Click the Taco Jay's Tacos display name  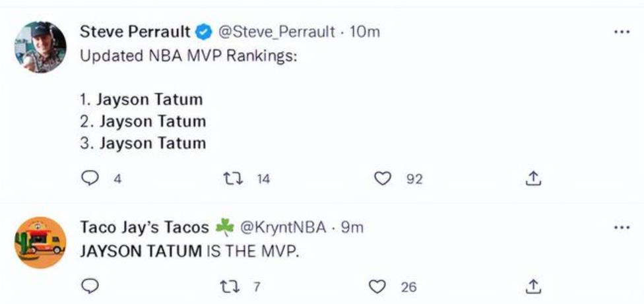[144, 228]
